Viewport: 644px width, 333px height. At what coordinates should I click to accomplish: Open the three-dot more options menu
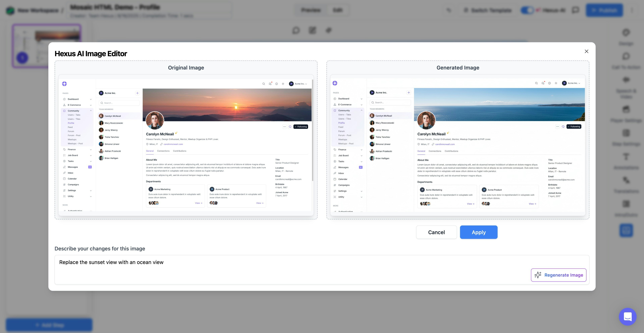coord(632,10)
